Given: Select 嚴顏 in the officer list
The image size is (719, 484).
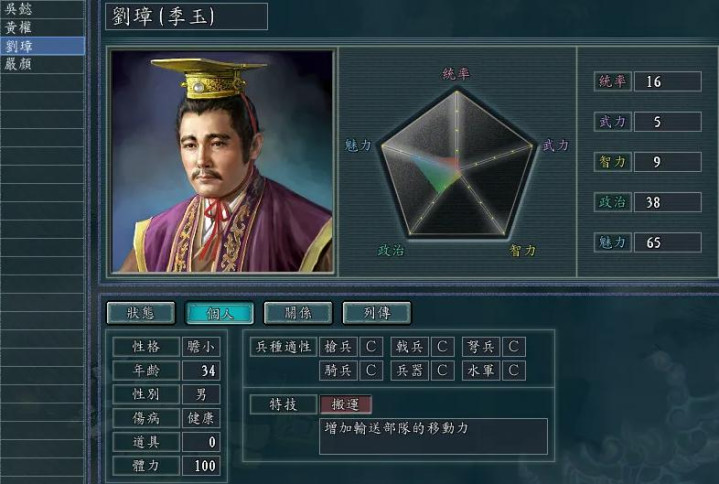Looking at the screenshot, I should click(x=42, y=64).
